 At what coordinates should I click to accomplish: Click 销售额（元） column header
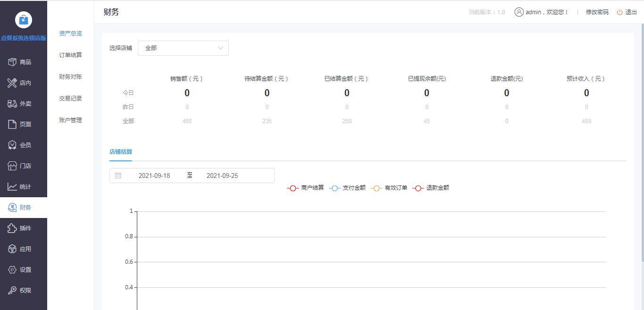point(187,79)
